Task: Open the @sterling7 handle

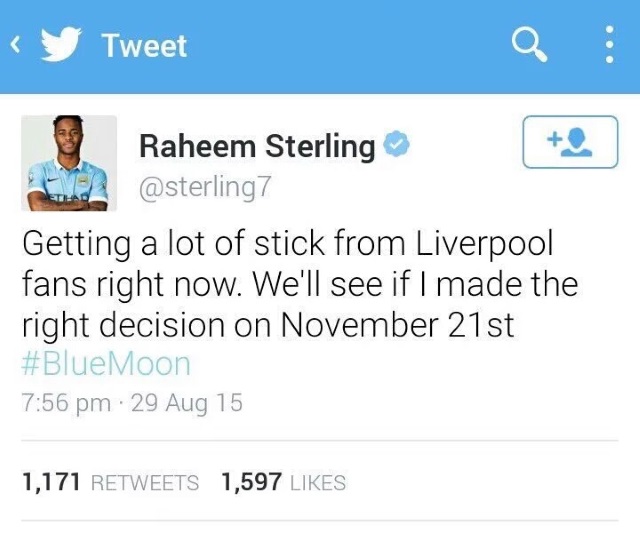Action: (205, 187)
